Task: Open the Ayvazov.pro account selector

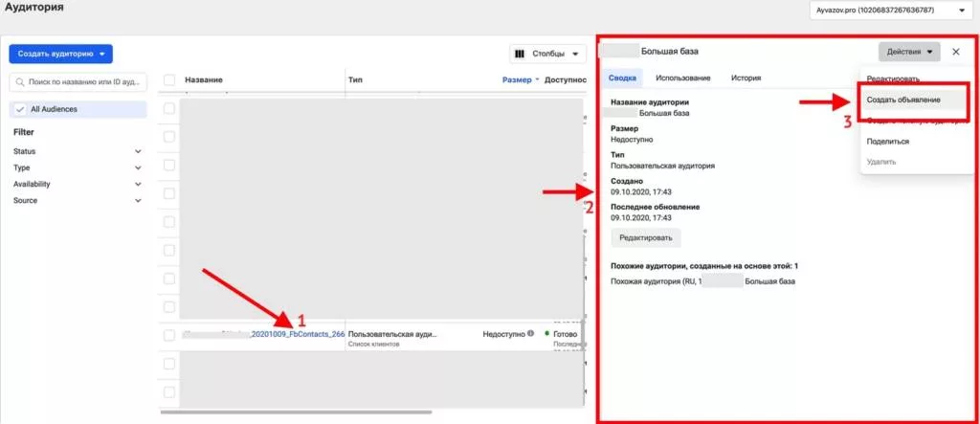Action: (x=891, y=11)
